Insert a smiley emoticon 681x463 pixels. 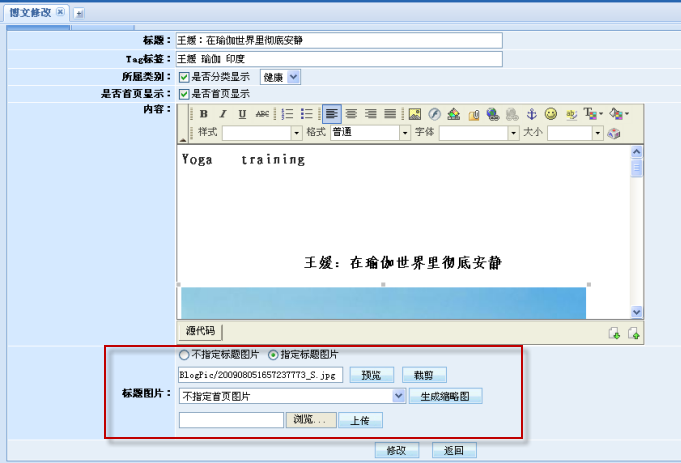[551, 114]
